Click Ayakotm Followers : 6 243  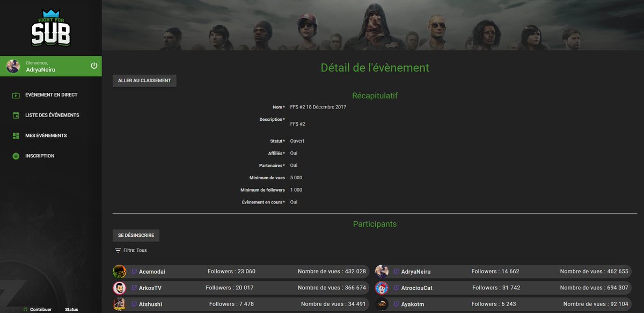pyautogui.click(x=494, y=304)
